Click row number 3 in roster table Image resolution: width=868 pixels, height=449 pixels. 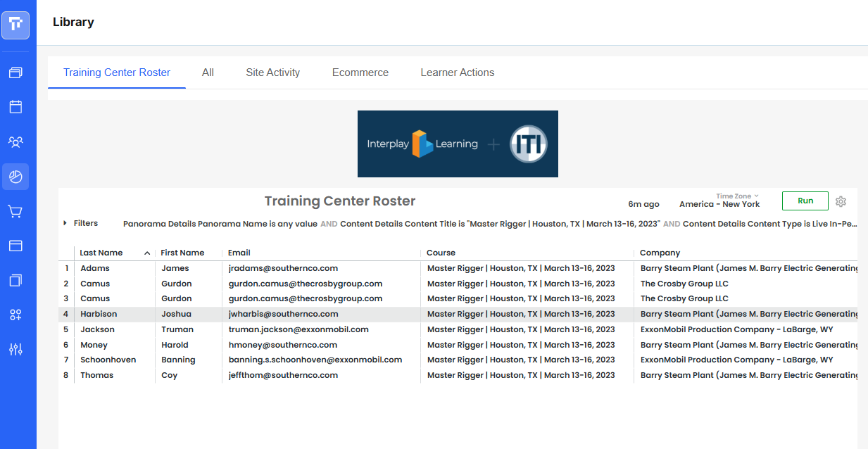click(66, 298)
